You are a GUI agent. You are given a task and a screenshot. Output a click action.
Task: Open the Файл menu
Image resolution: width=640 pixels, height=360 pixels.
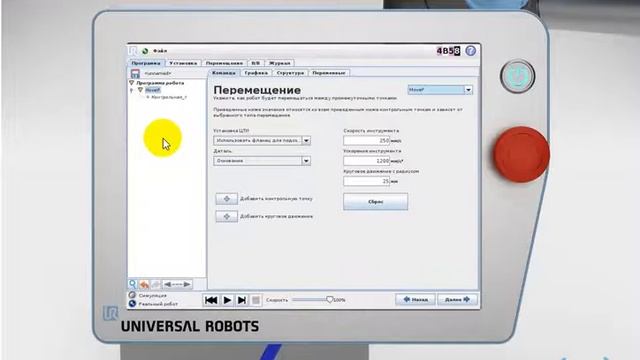pyautogui.click(x=160, y=51)
